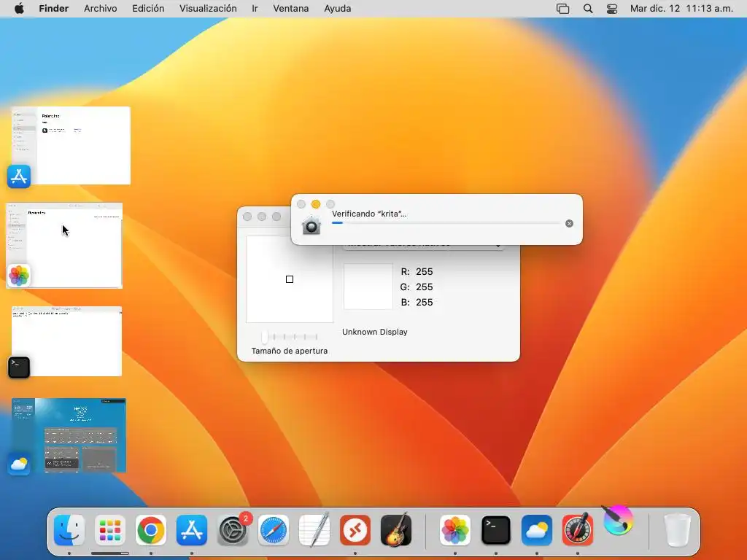Launch Google Chrome from the Dock
Screen dimensions: 747x560
pyautogui.click(x=151, y=530)
